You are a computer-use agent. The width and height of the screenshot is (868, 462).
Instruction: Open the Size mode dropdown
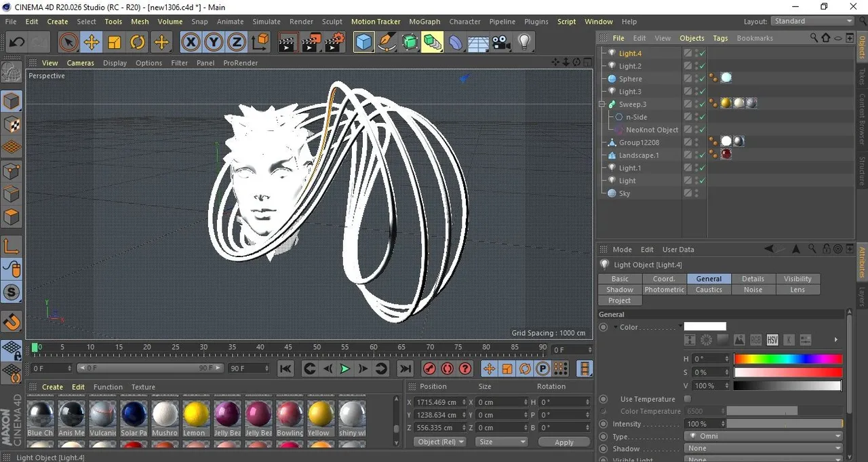pos(501,442)
